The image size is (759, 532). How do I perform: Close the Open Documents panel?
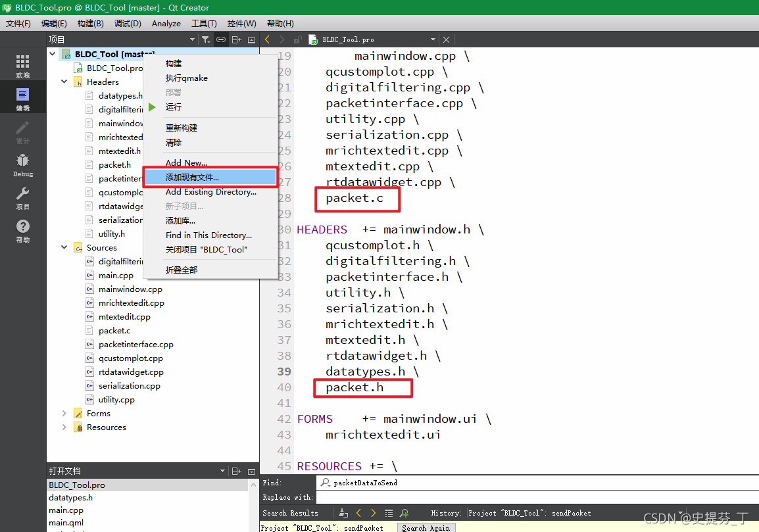click(x=252, y=471)
